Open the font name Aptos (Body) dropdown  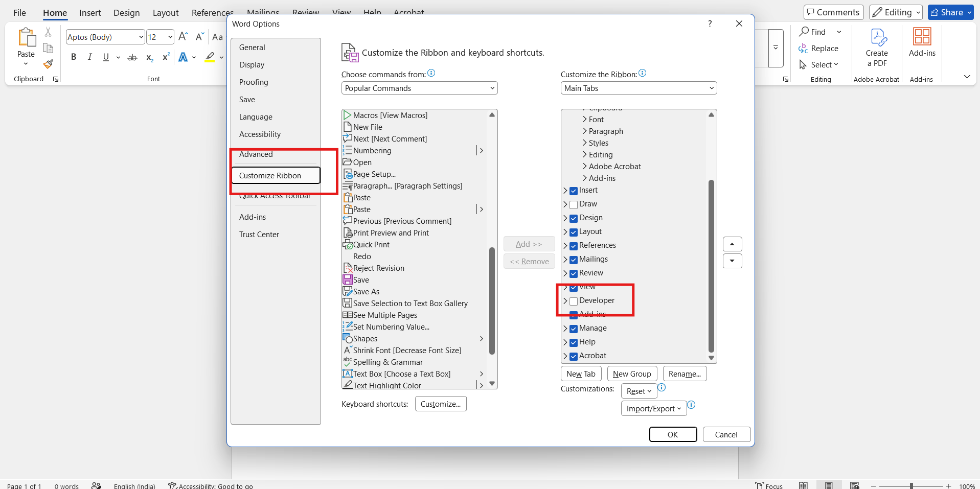(141, 37)
